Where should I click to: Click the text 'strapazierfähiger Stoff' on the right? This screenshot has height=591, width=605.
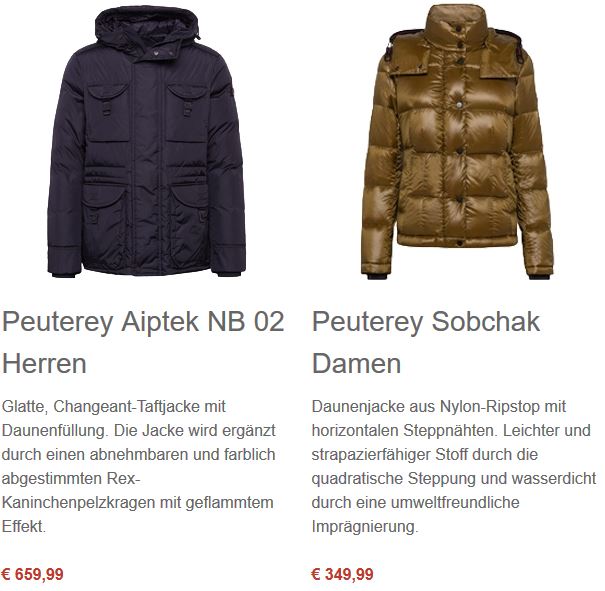390,454
